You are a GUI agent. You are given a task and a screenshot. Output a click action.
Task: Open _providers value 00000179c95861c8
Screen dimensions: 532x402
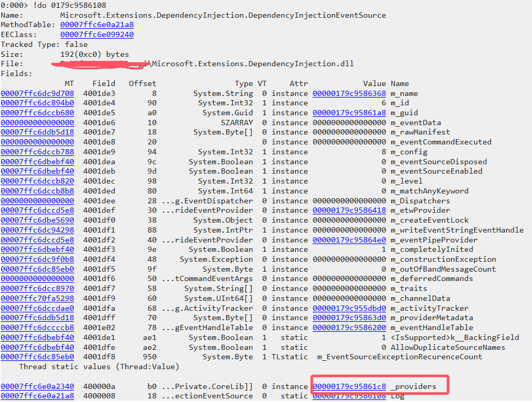[x=349, y=386]
